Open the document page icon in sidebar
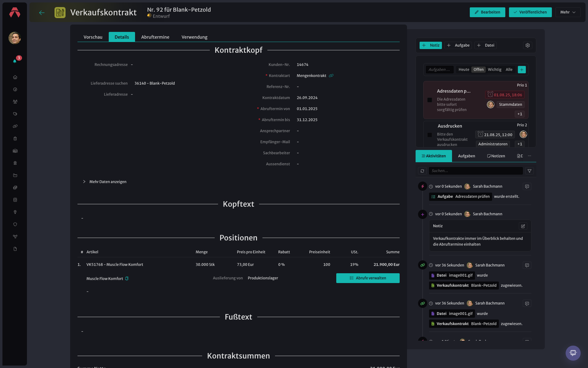Screen dimensions: 588x368 15,249
